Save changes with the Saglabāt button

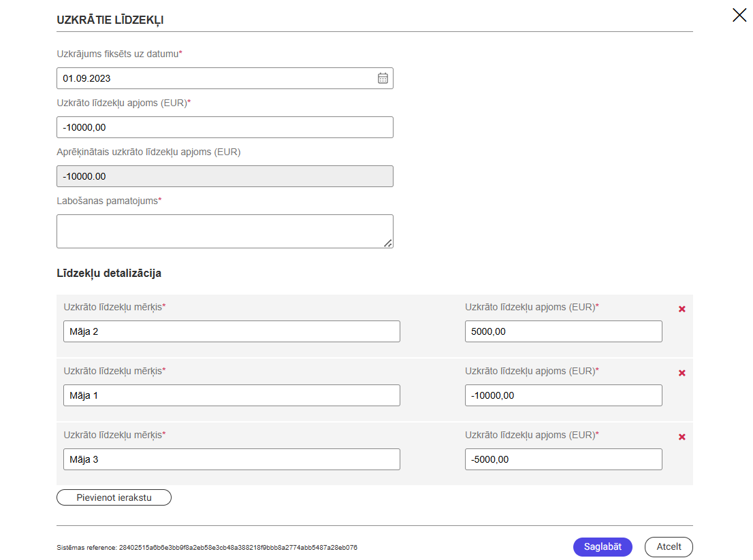pos(603,547)
